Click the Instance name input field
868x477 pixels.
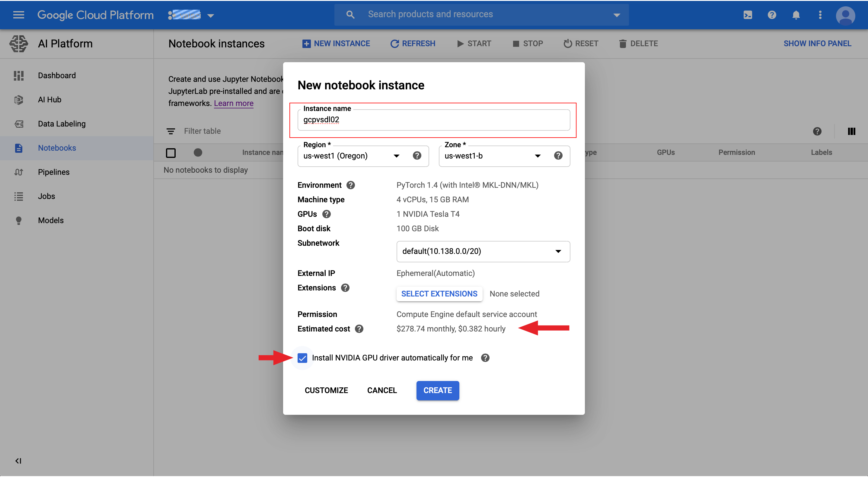pyautogui.click(x=434, y=120)
